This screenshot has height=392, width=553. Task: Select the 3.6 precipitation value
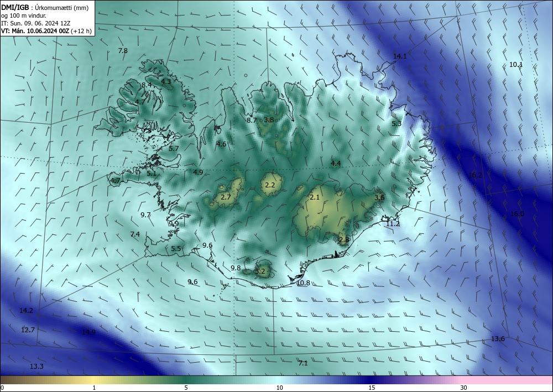click(379, 198)
